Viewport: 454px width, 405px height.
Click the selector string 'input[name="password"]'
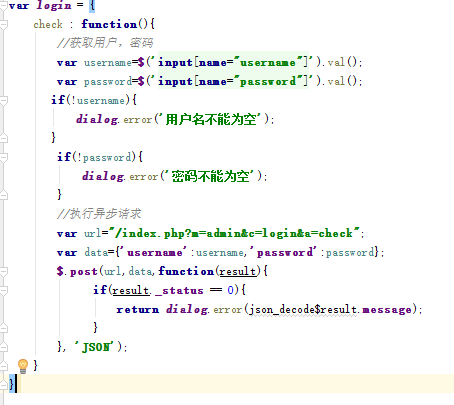(235, 81)
